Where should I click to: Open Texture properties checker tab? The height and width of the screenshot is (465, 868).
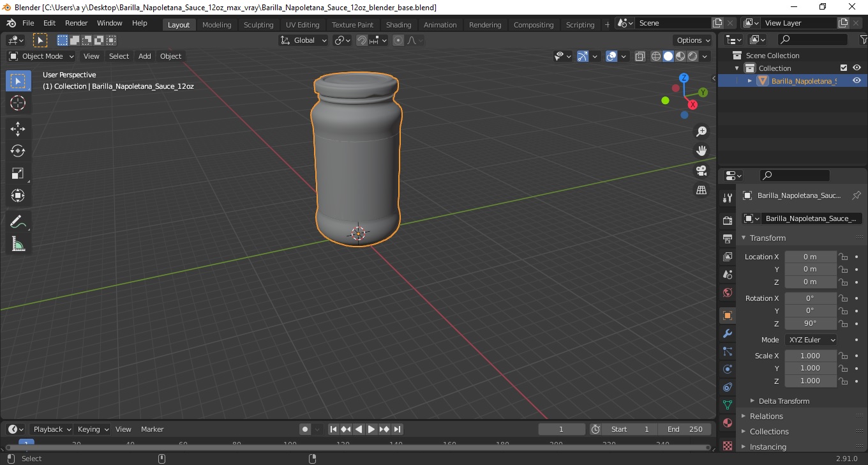click(728, 445)
